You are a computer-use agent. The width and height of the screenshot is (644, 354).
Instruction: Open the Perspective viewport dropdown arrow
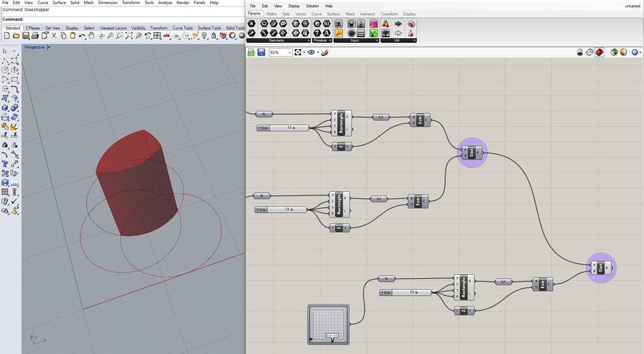pos(49,47)
